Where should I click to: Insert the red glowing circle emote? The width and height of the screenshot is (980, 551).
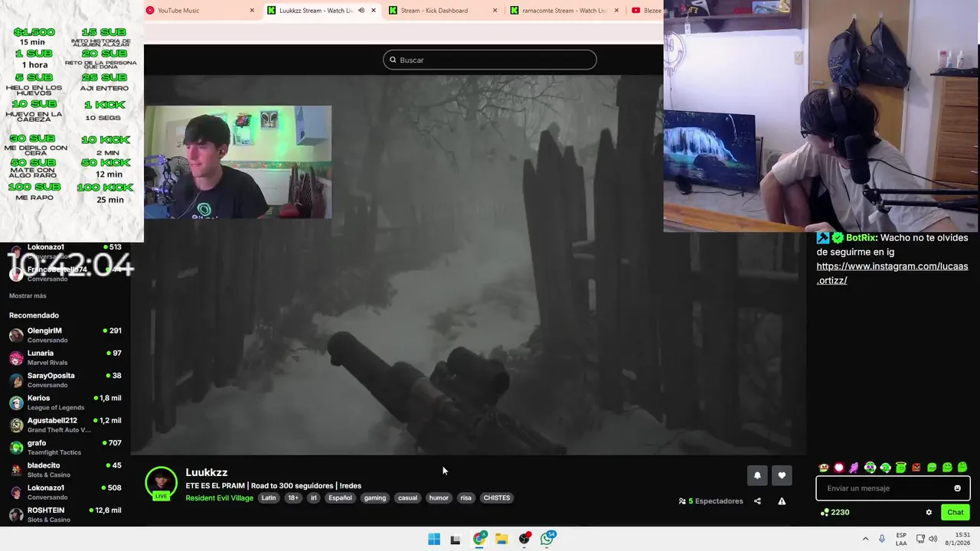(838, 468)
